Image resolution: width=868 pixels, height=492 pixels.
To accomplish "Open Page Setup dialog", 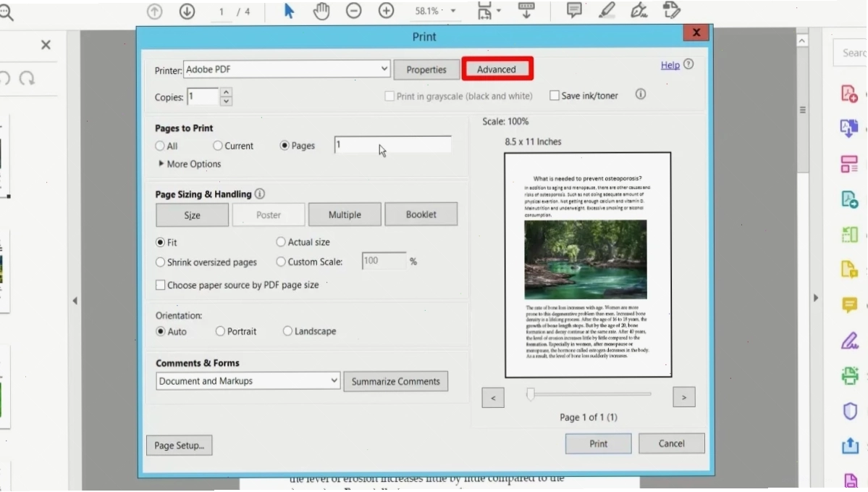I will click(180, 445).
